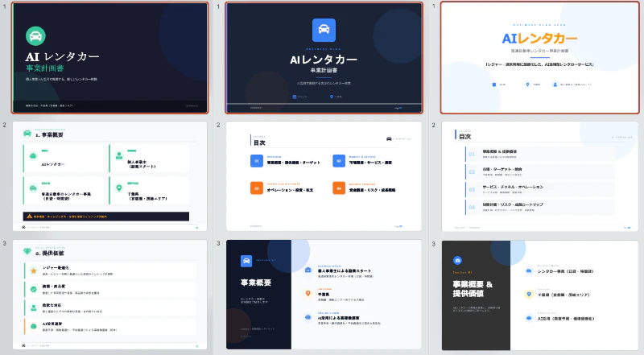Click the green location pin in 千葉県 card
This screenshot has height=355, width=644.
pos(119,188)
